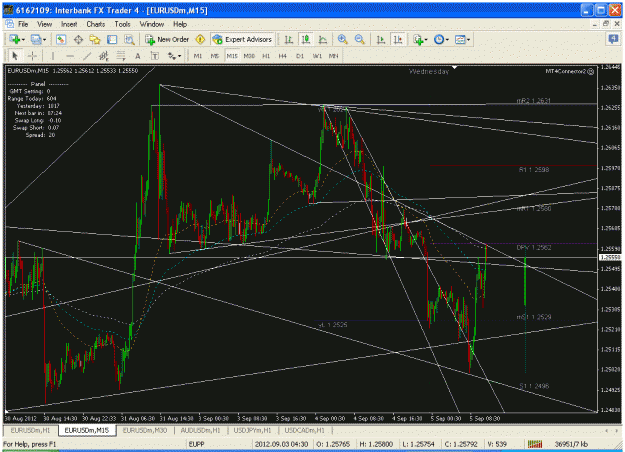Toggle chart Auto Scroll
The height and width of the screenshot is (452, 625).
(381, 39)
